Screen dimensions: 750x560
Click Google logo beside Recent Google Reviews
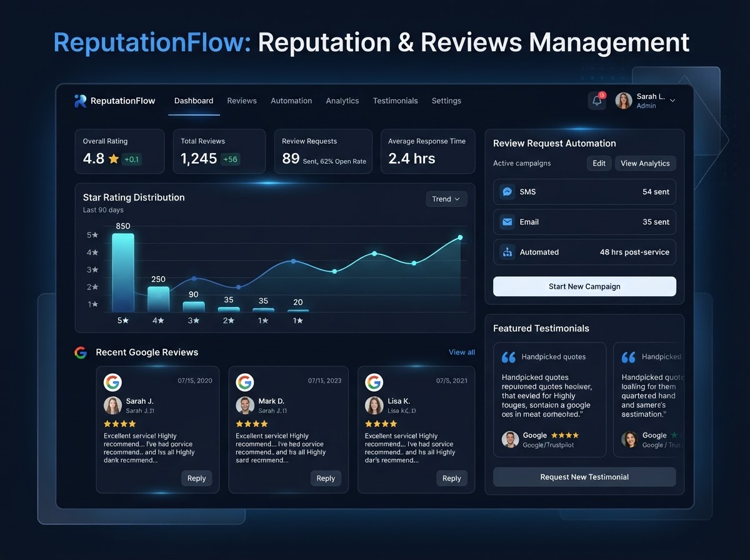coord(81,352)
